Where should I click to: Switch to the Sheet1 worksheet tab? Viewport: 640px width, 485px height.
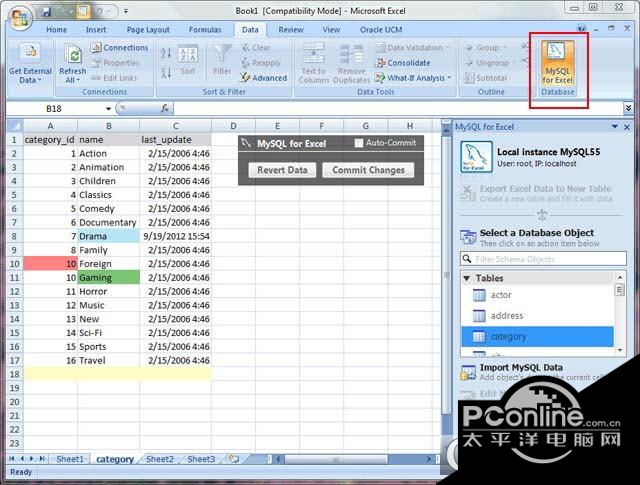point(70,459)
